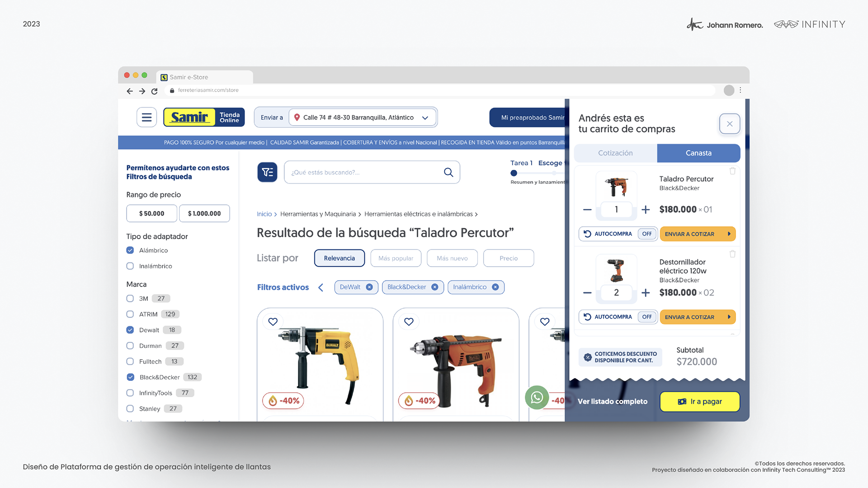Image resolution: width=868 pixels, height=488 pixels.
Task: Open delivery address dropdown
Action: (425, 118)
